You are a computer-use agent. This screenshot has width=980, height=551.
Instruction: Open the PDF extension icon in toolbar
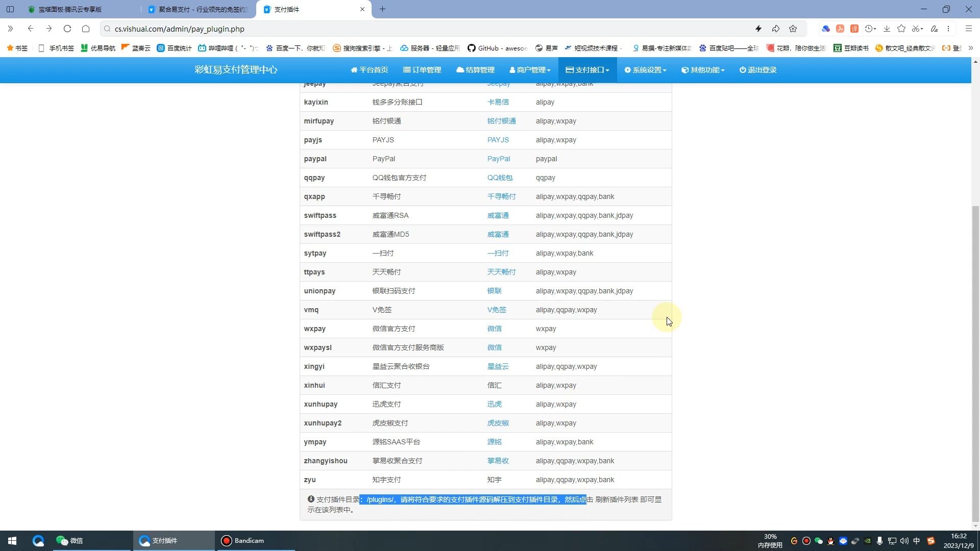coord(840,29)
